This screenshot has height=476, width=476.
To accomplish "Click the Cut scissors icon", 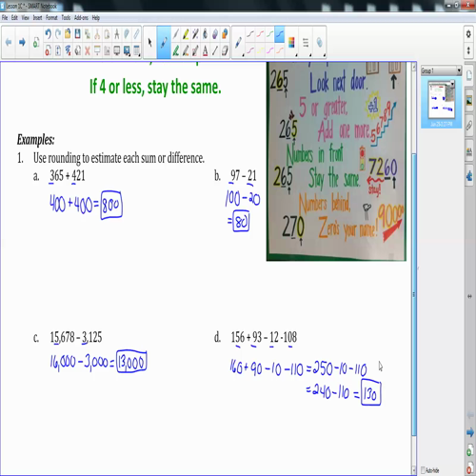I will (x=97, y=33).
